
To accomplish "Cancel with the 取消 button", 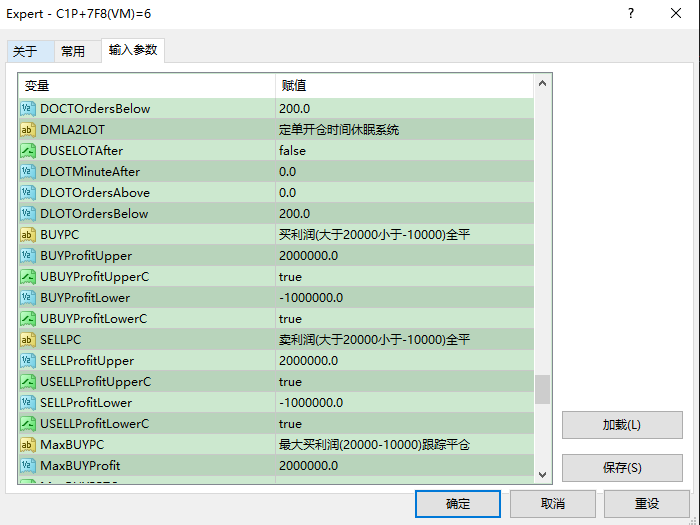I will [553, 504].
